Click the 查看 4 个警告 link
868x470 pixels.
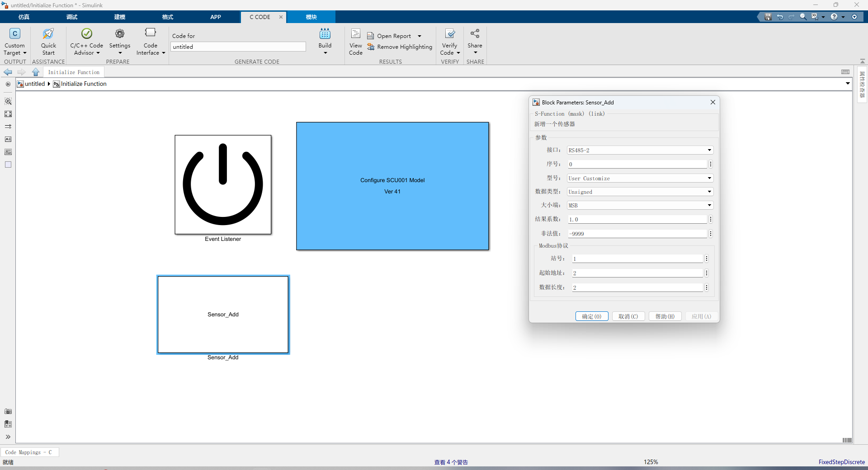coord(451,462)
